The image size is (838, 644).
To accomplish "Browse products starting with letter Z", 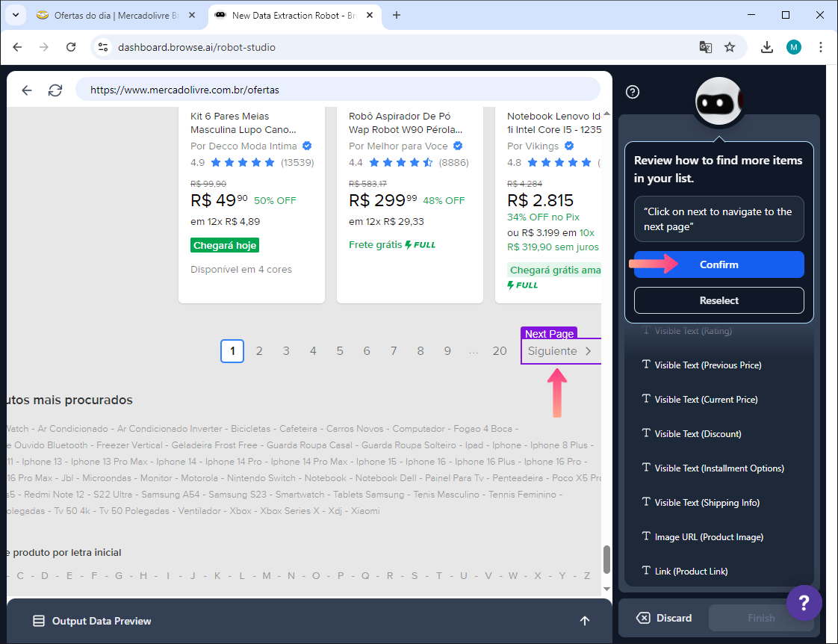I will (587, 575).
